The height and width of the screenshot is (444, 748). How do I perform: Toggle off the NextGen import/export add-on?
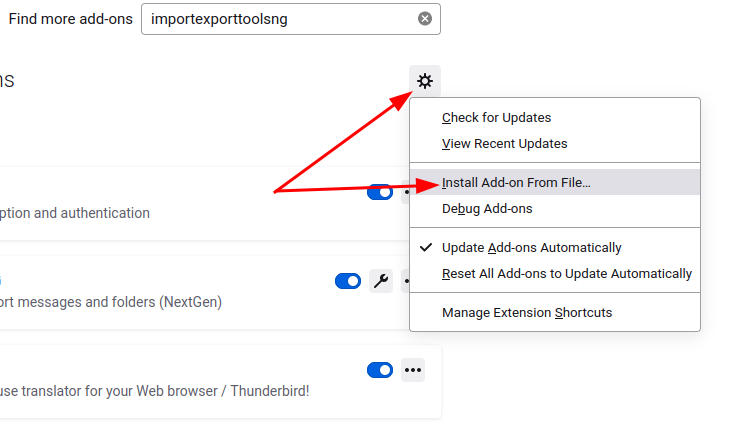(348, 281)
